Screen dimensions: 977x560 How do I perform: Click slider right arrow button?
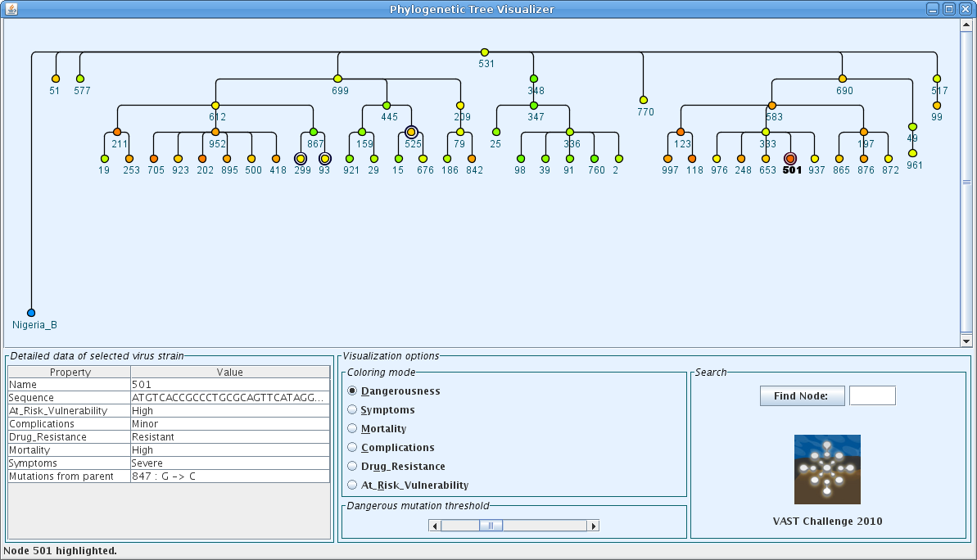coord(594,526)
